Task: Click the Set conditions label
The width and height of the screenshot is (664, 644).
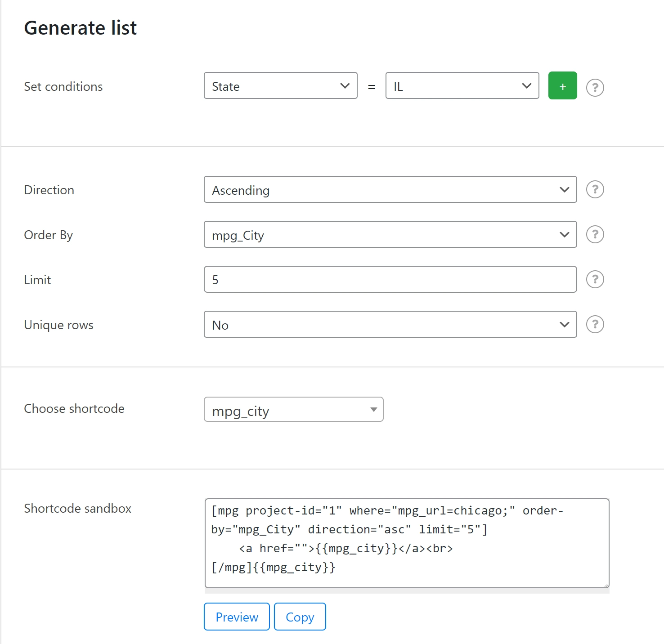Action: [63, 86]
